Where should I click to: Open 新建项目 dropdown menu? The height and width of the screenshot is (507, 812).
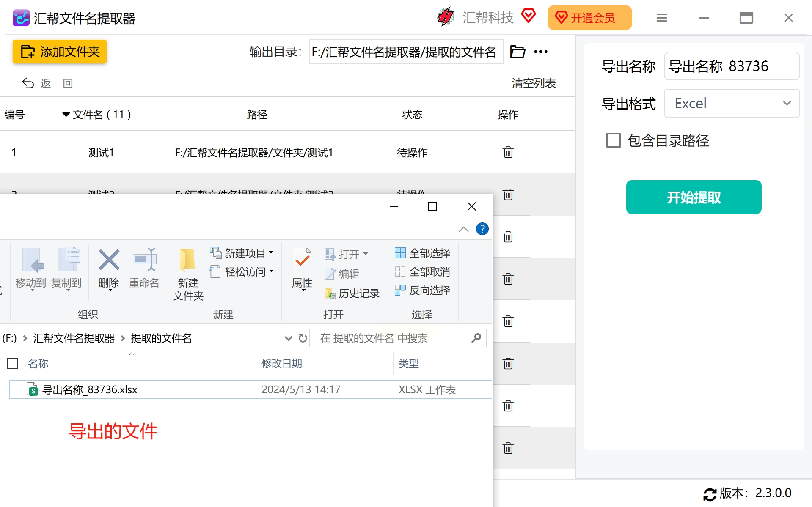click(242, 253)
